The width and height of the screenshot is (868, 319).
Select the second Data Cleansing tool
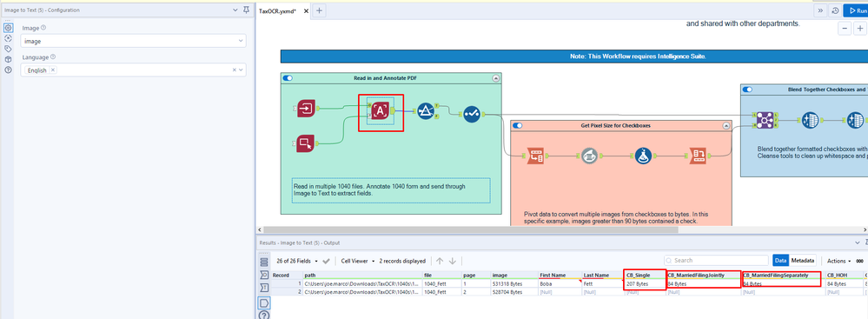855,119
